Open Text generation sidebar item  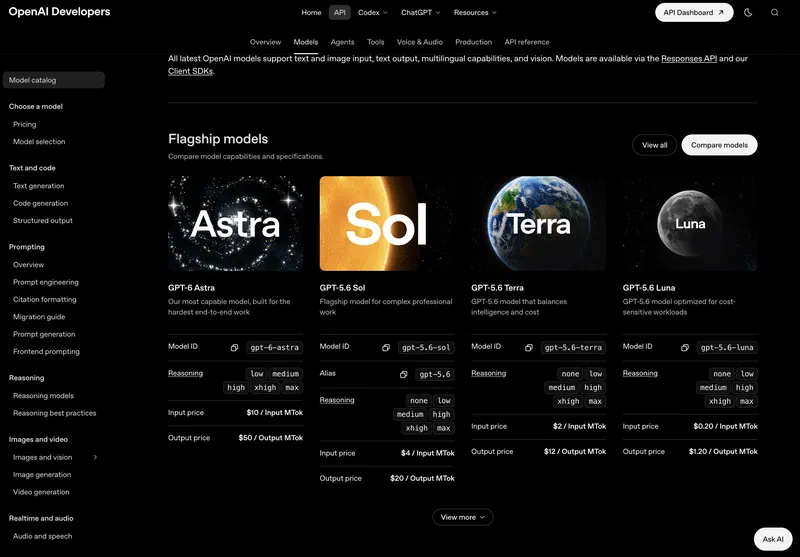[39, 186]
